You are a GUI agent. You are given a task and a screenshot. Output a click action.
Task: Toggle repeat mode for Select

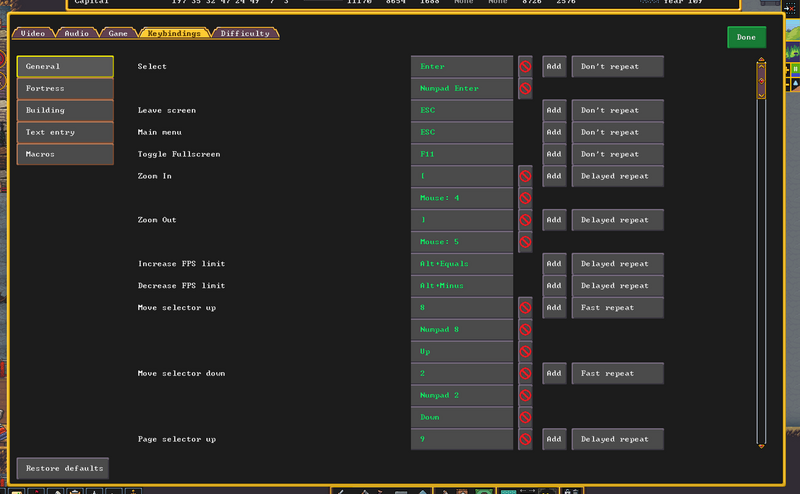(x=617, y=66)
